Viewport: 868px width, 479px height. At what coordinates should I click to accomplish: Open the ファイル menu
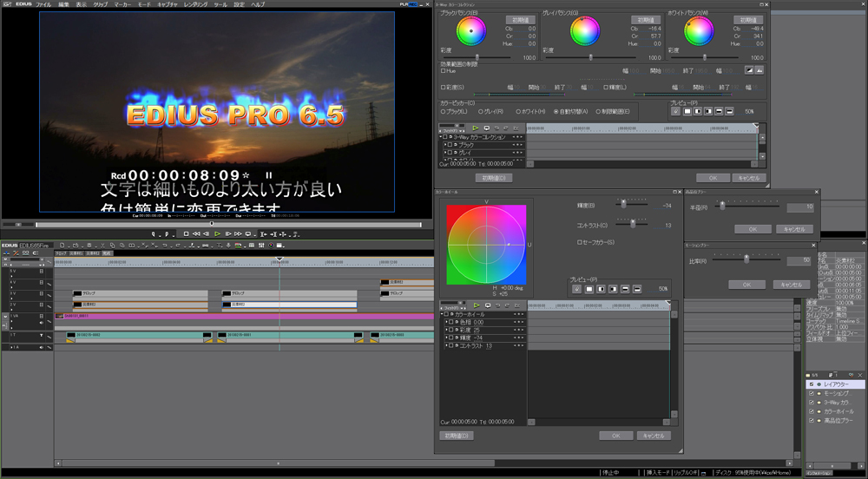43,4
